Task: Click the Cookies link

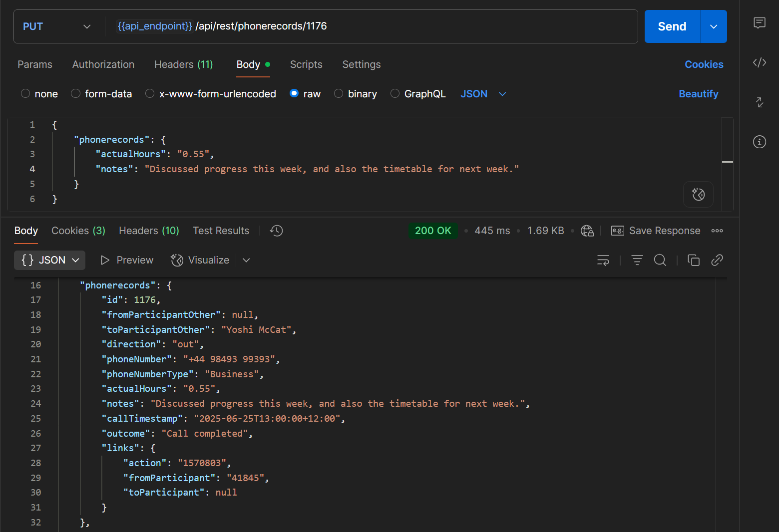Action: 704,64
